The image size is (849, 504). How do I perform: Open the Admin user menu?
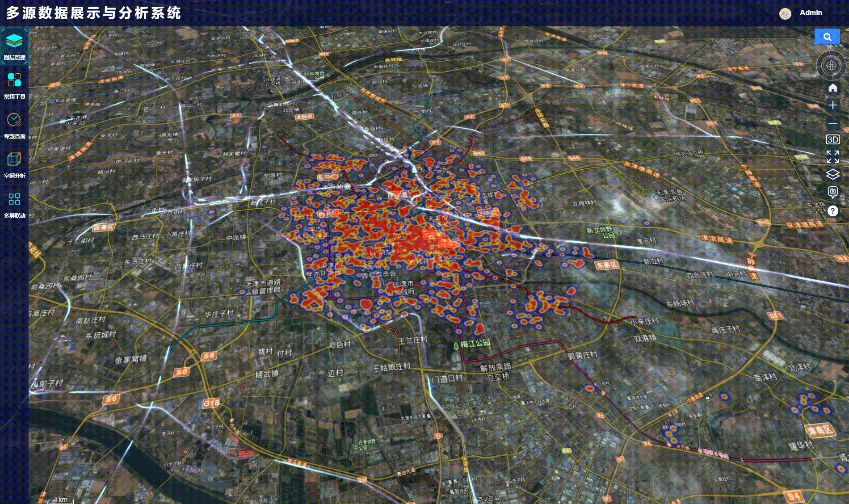[811, 13]
